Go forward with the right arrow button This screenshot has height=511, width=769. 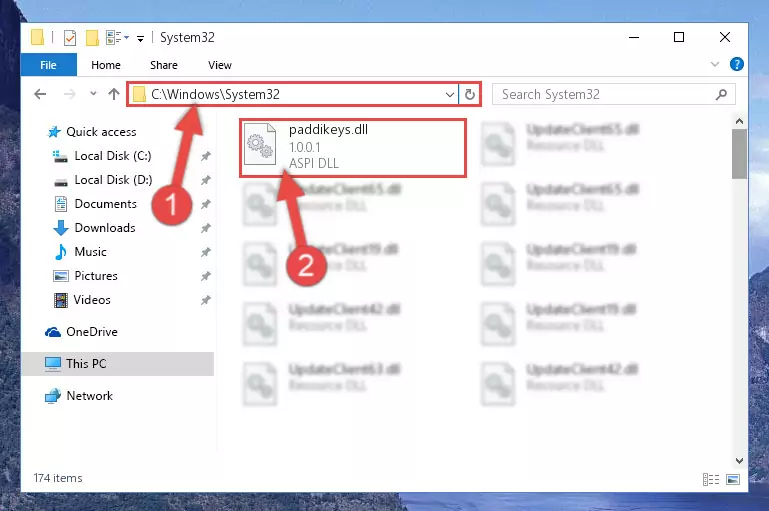[70, 94]
